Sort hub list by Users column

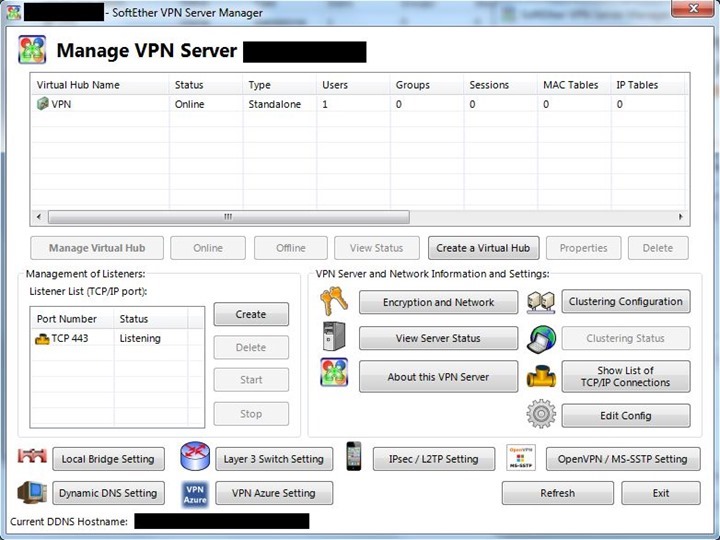[x=353, y=84]
